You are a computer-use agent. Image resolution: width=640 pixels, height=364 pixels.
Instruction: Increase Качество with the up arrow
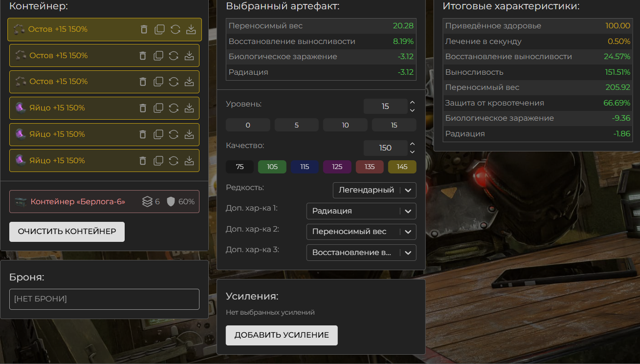[x=412, y=144]
